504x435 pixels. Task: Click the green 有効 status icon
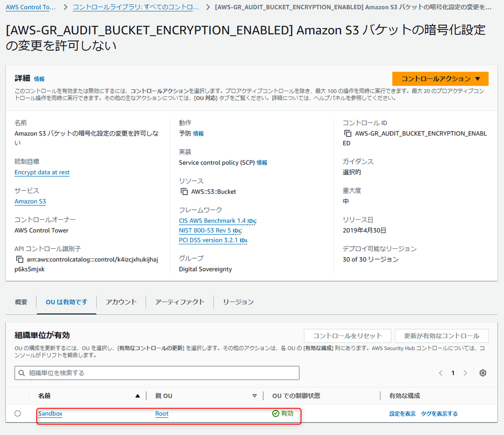[276, 413]
